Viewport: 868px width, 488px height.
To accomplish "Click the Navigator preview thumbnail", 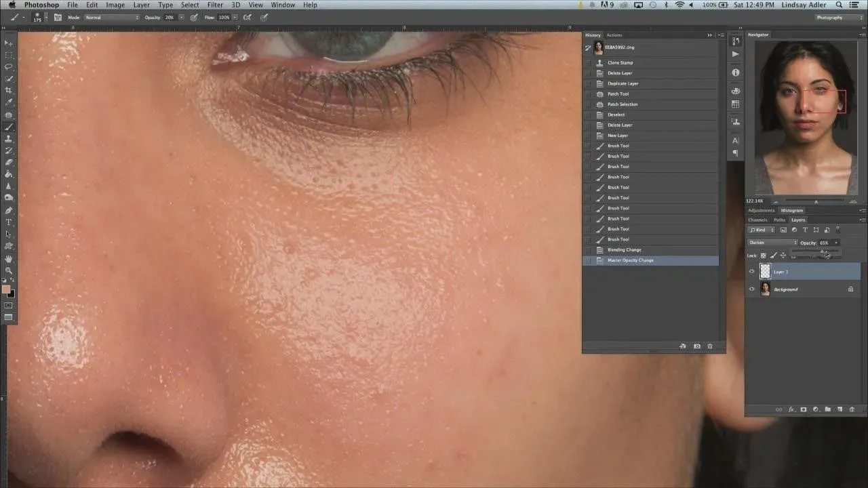I will pos(805,117).
